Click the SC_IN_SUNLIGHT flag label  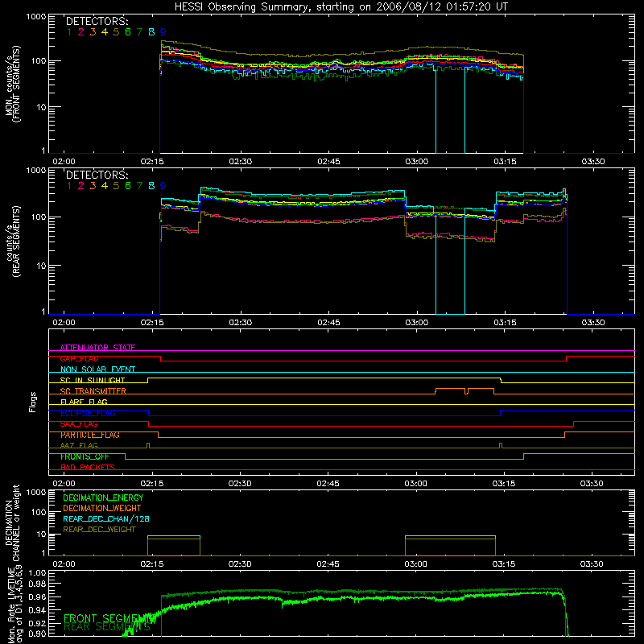coord(93,380)
